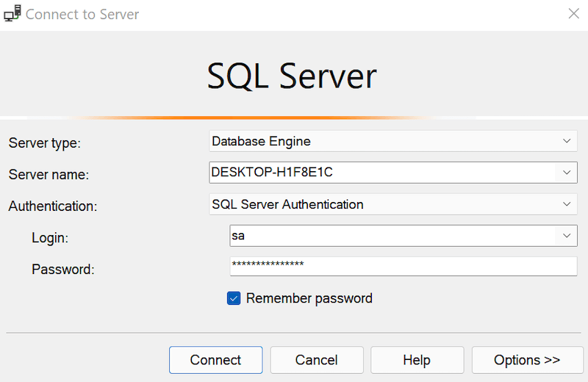Click into the DESKTOP-H1F8E1C server name text
The width and height of the screenshot is (588, 382).
click(272, 172)
